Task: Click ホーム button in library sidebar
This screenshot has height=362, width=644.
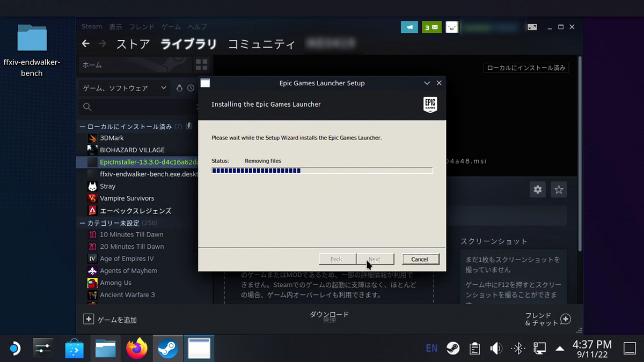Action: pyautogui.click(x=134, y=65)
